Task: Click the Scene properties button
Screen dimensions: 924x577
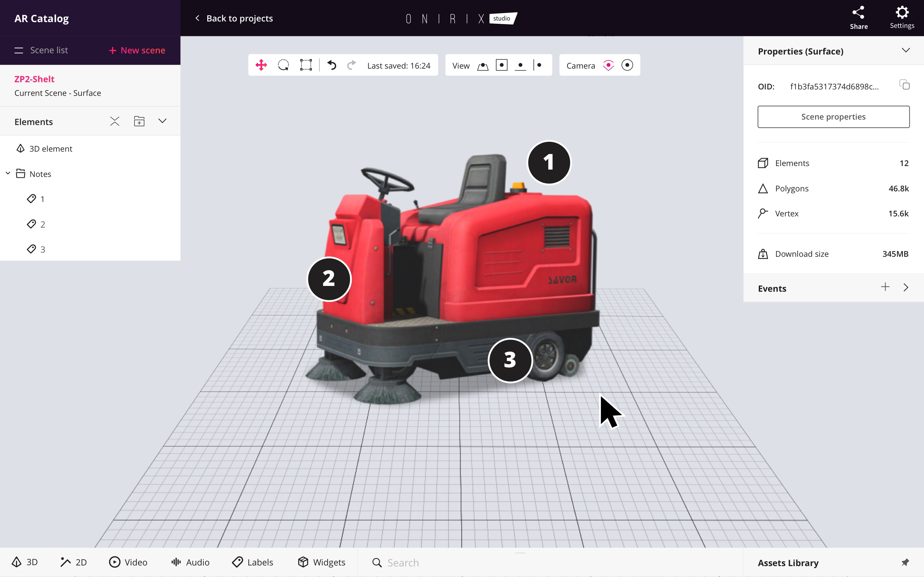Action: (x=833, y=117)
